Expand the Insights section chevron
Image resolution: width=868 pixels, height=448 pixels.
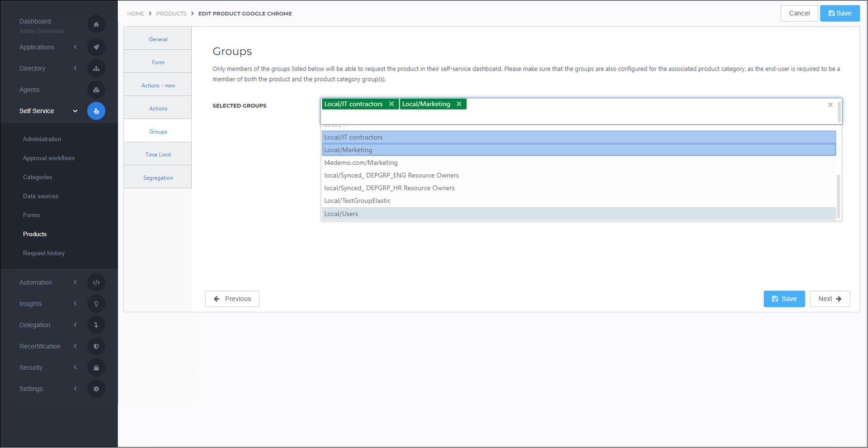(x=75, y=304)
